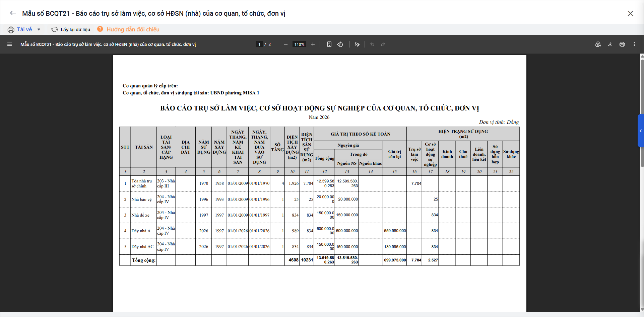
Task: Click the total '699.975.000'
Action: point(395,260)
